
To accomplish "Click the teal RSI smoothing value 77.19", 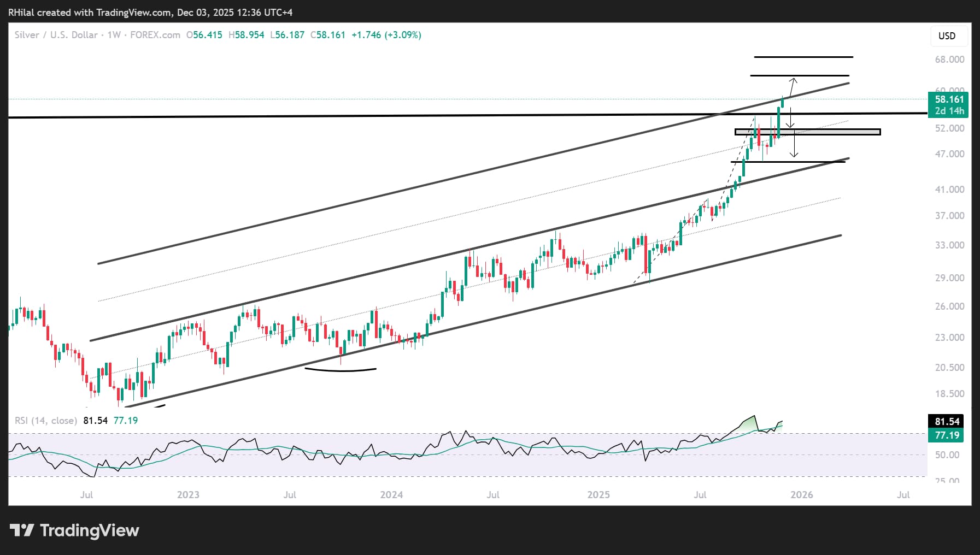I will tap(125, 421).
